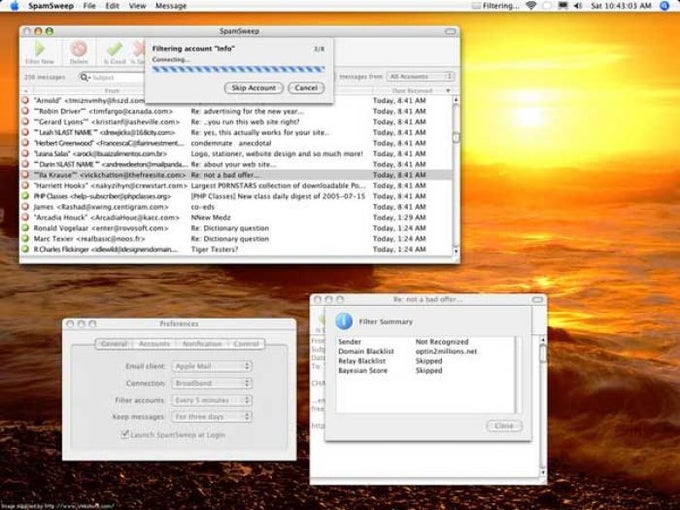This screenshot has width=680, height=510.
Task: Switch to the Notification preferences tab
Action: pos(202,343)
